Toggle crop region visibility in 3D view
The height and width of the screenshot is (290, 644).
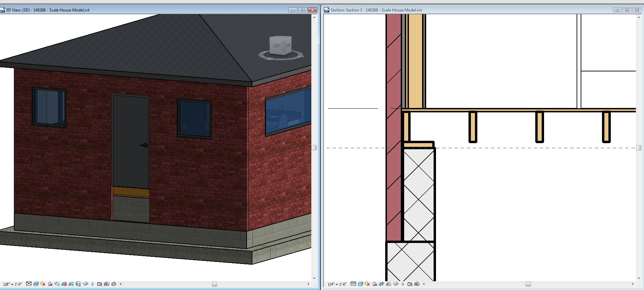click(x=71, y=284)
